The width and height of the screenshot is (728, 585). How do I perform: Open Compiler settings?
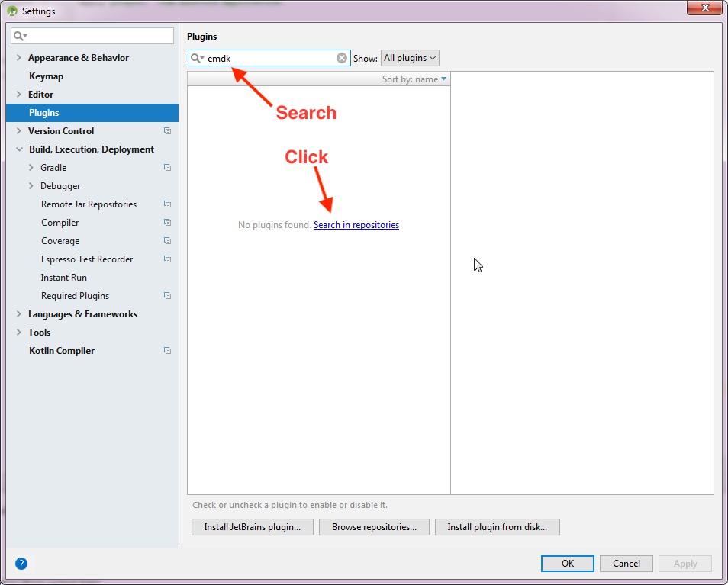point(60,223)
